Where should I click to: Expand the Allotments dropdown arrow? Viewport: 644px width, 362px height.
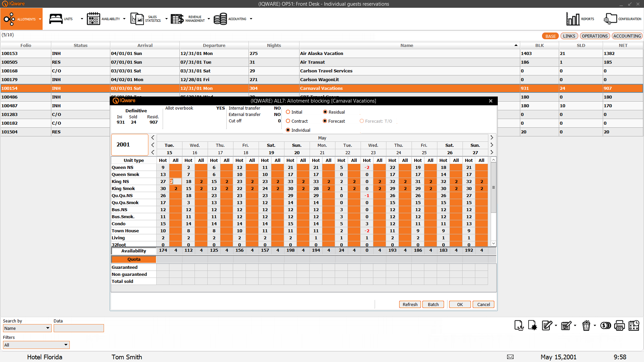[x=40, y=19]
